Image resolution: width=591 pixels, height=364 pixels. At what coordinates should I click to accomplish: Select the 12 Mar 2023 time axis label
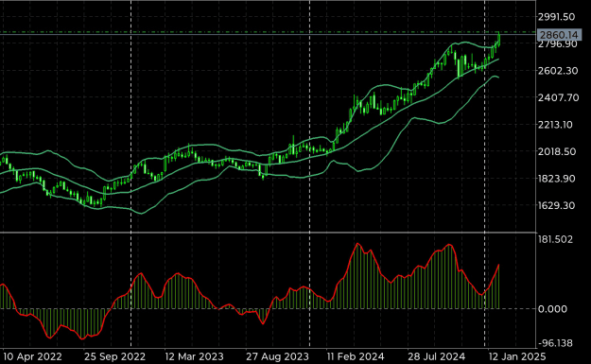pyautogui.click(x=194, y=356)
